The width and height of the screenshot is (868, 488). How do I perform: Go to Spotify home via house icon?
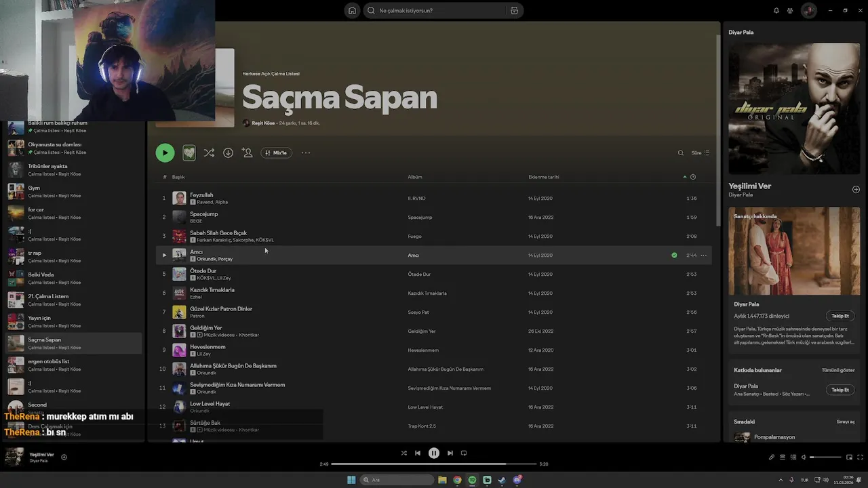point(351,11)
